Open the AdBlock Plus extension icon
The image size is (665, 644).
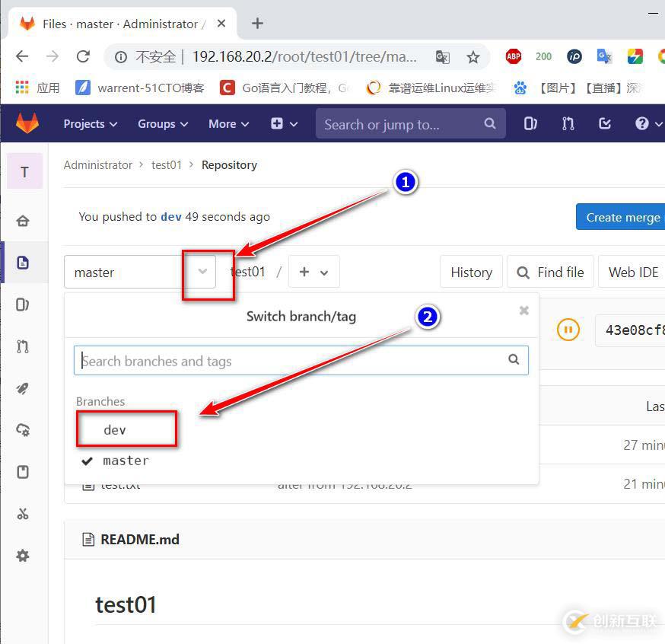[513, 56]
